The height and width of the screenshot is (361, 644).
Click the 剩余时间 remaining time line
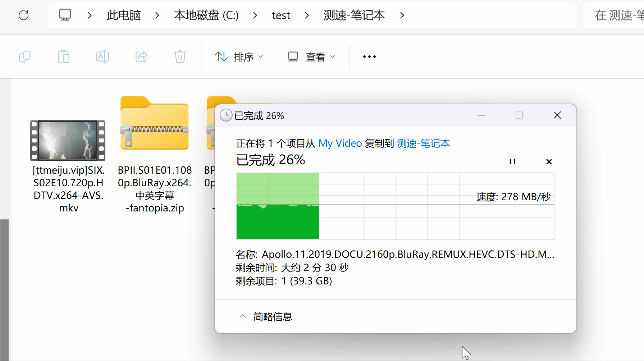tap(292, 268)
